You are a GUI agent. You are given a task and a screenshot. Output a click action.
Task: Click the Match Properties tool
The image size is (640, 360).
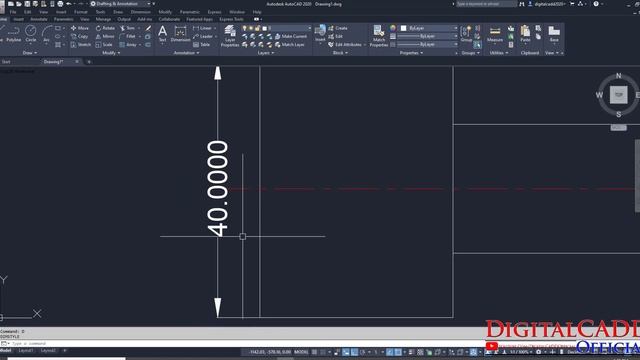pos(379,36)
